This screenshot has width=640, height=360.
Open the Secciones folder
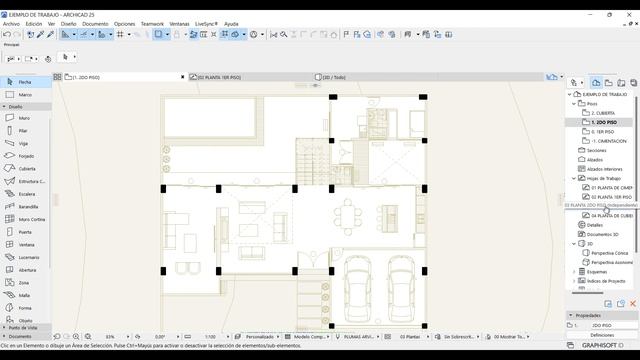point(596,151)
